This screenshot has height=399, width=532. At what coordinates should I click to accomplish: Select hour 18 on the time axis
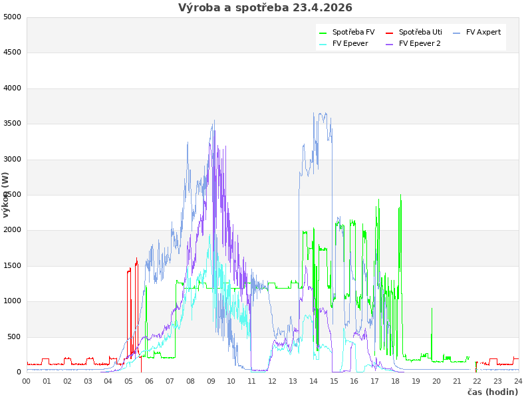click(395, 381)
